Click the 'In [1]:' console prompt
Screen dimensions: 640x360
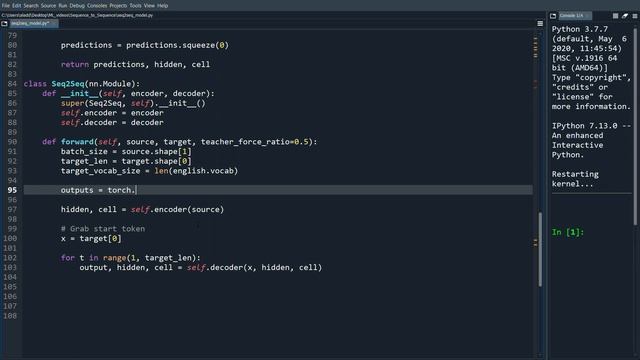click(x=568, y=232)
